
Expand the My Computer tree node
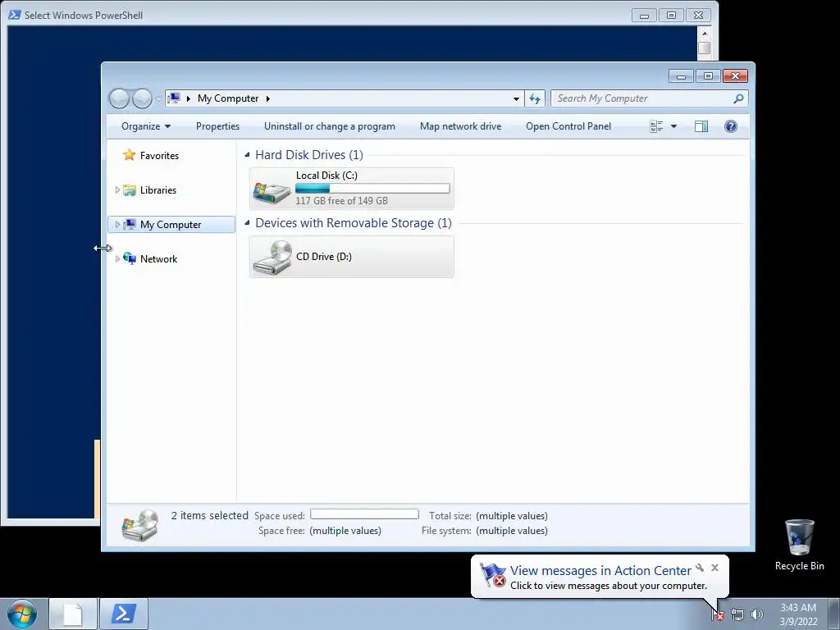[117, 225]
